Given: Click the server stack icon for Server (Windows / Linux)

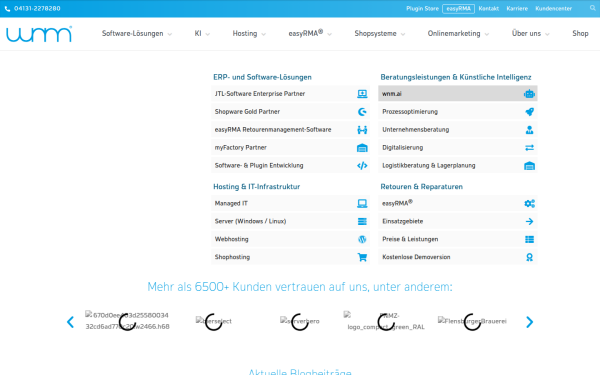Looking at the screenshot, I should click(x=362, y=222).
